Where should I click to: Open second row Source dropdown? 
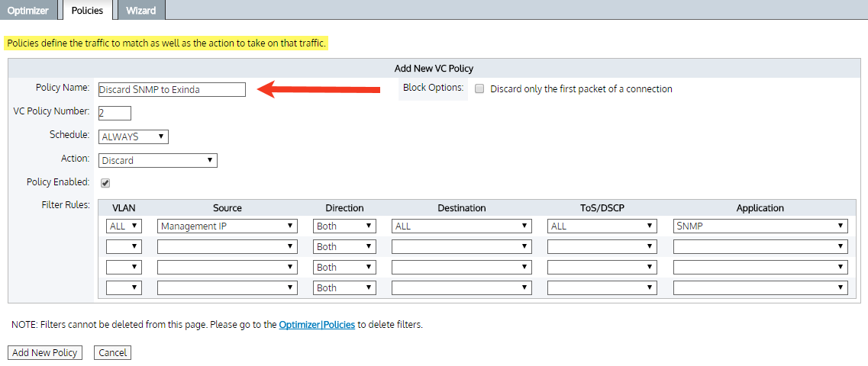tap(227, 246)
